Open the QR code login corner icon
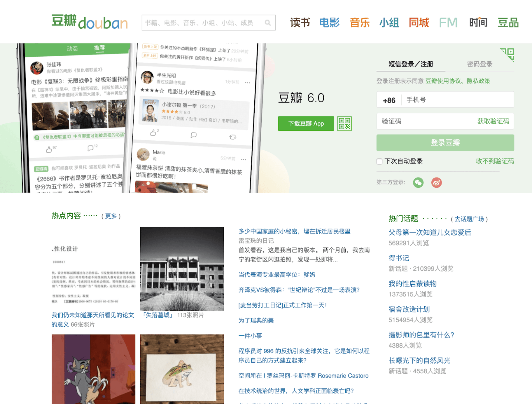The width and height of the screenshot is (532, 404). point(508,54)
